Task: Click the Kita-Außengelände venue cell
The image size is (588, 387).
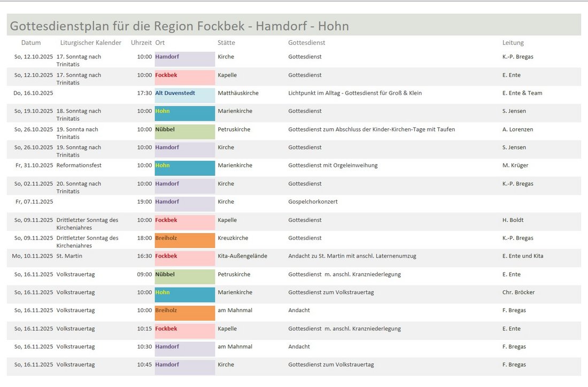Action: coord(242,256)
